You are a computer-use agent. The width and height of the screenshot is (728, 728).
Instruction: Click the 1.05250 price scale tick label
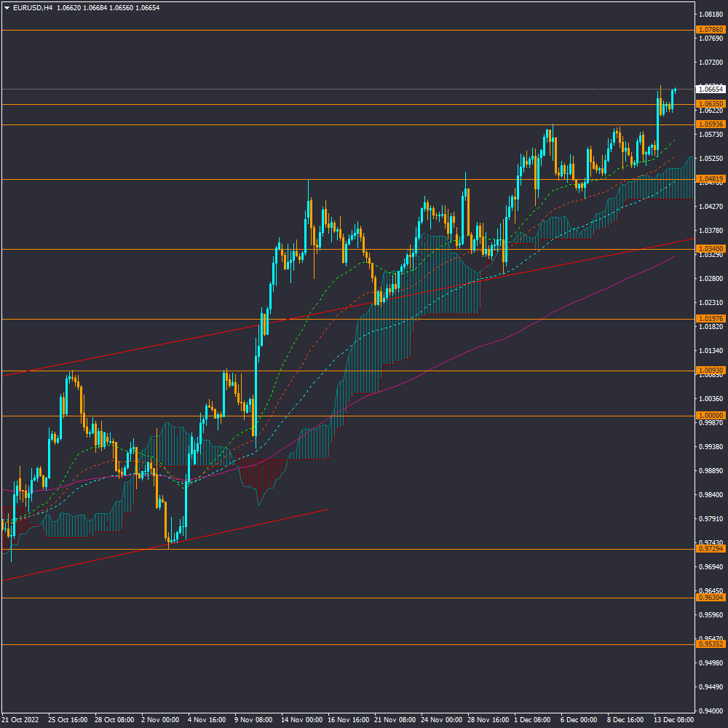click(x=711, y=159)
